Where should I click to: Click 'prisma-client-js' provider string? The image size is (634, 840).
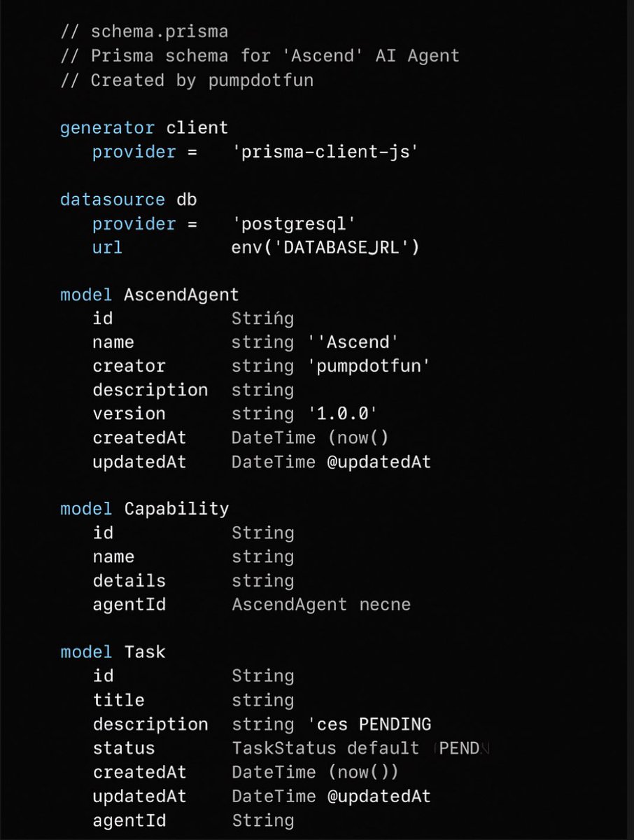tap(325, 152)
